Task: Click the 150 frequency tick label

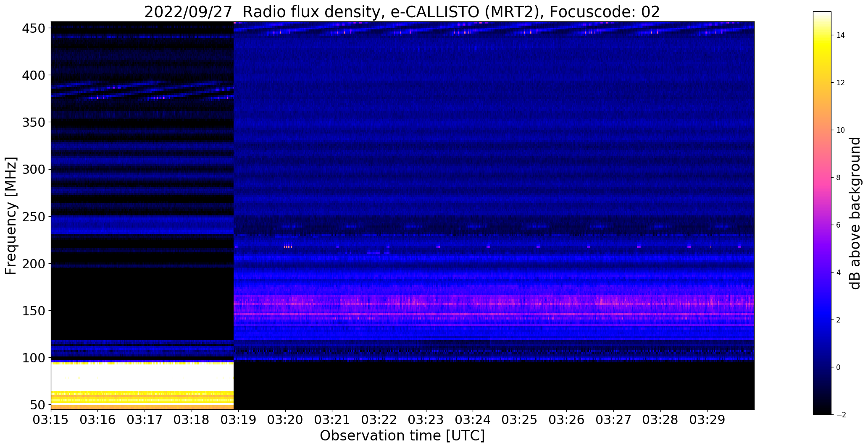Action: tap(33, 311)
